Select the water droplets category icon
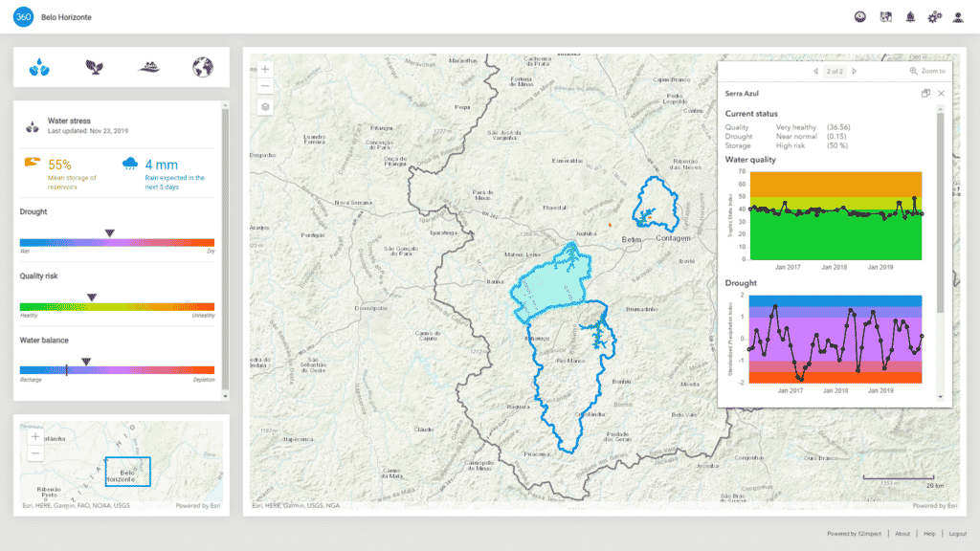Screen dimensions: 980x551 click(x=40, y=67)
